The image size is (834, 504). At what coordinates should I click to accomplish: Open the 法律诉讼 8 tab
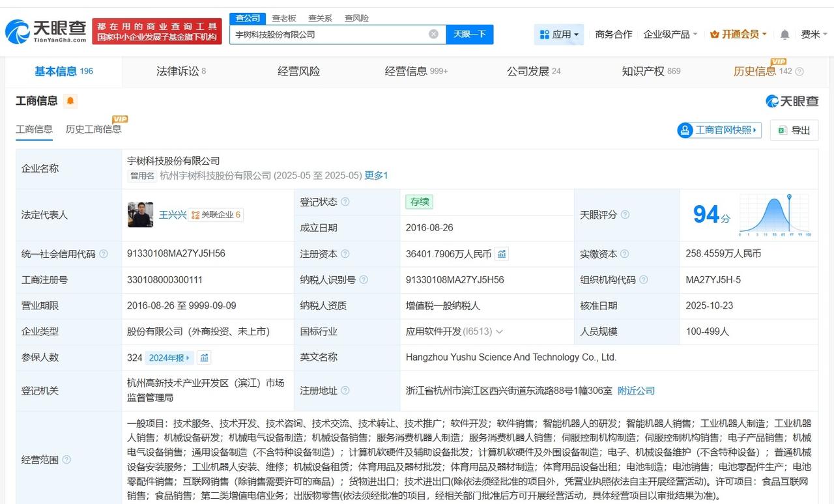tap(181, 72)
